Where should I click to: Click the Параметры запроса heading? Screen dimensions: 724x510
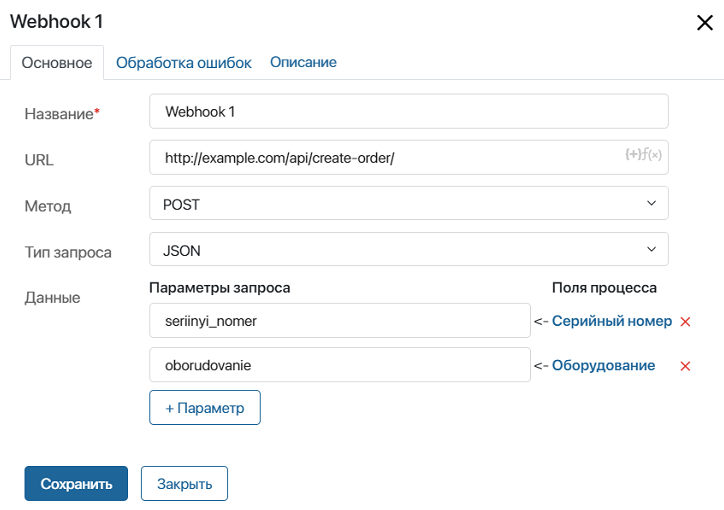pyautogui.click(x=220, y=288)
